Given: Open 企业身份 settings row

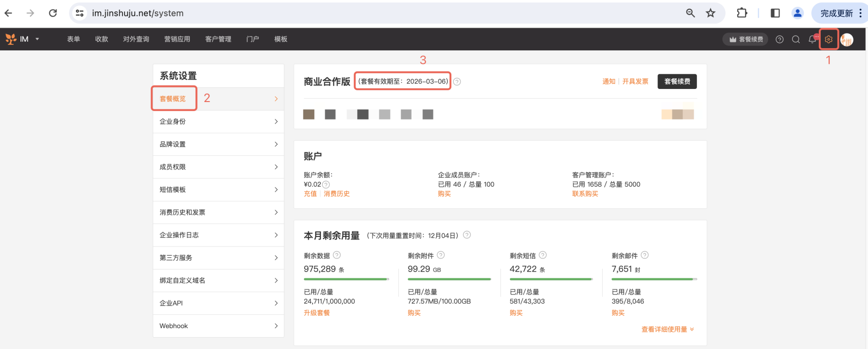Looking at the screenshot, I should pyautogui.click(x=219, y=122).
